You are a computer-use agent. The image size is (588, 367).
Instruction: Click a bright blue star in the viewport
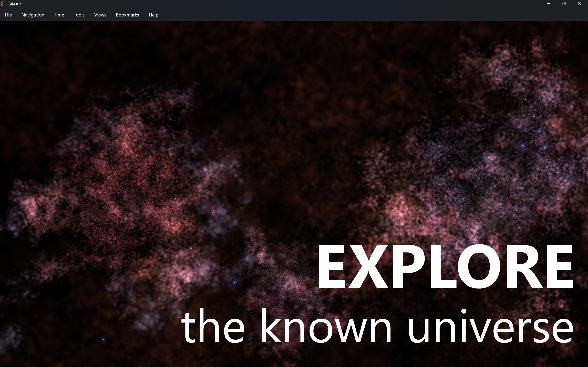coord(522,146)
